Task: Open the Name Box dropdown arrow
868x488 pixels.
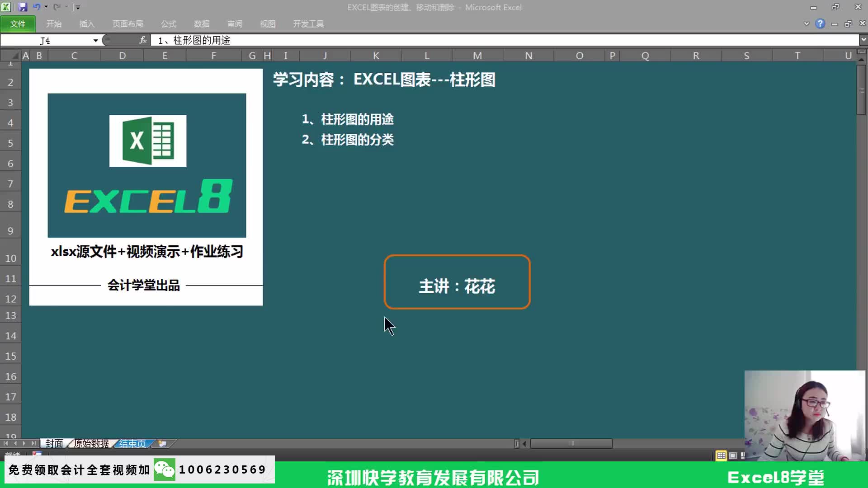Action: 95,40
